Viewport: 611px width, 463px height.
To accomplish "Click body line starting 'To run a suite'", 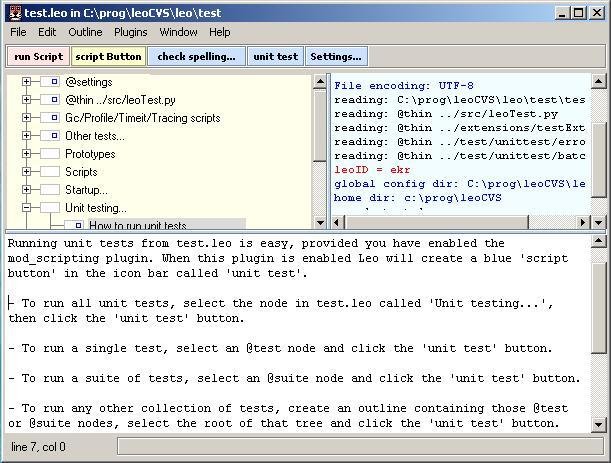I will (x=294, y=378).
